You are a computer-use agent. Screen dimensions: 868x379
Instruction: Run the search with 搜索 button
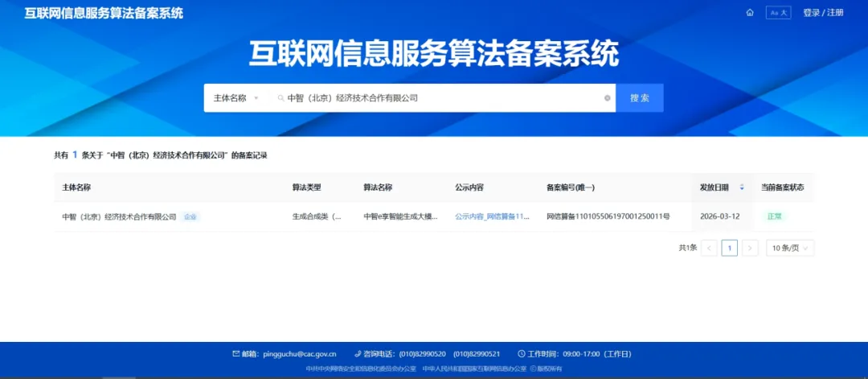640,98
